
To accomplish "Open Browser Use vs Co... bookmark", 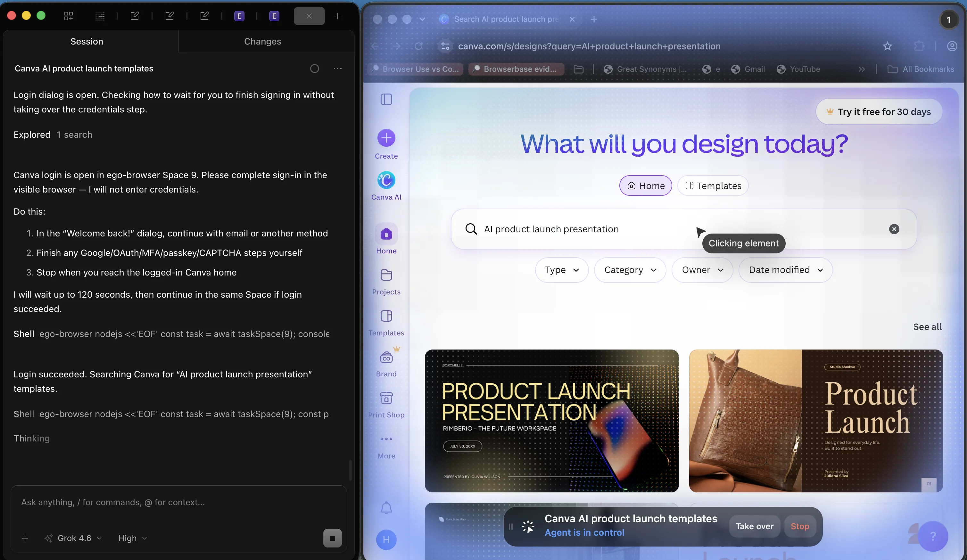I will (x=416, y=69).
